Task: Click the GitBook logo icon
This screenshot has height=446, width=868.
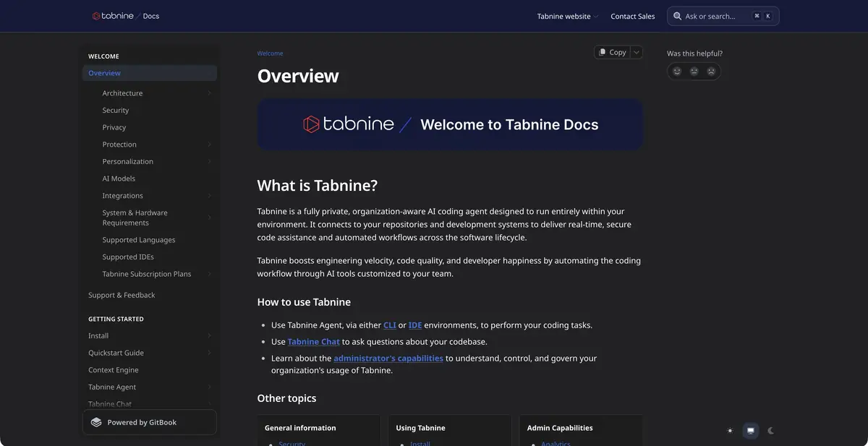Action: pyautogui.click(x=96, y=422)
